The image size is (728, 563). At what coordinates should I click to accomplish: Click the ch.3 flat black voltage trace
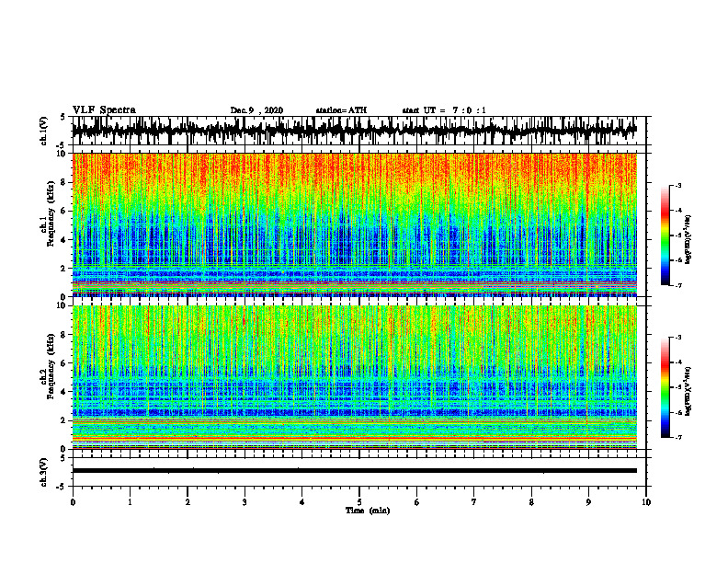coord(354,471)
